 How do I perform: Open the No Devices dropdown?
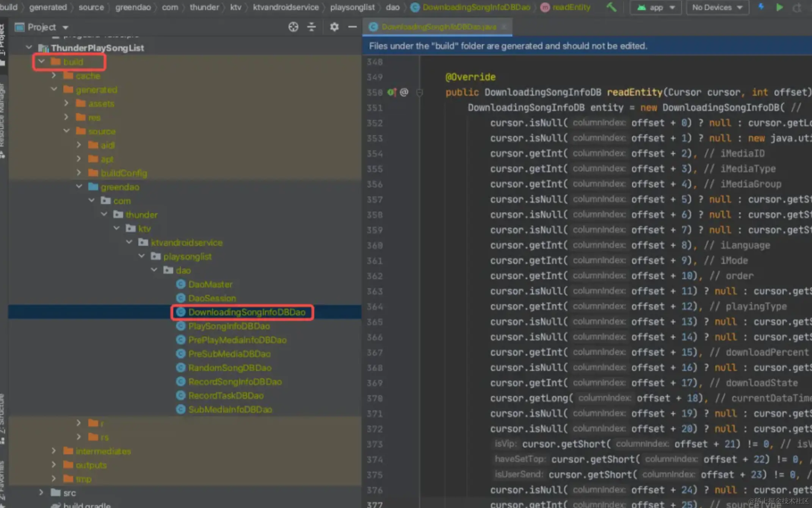(717, 7)
